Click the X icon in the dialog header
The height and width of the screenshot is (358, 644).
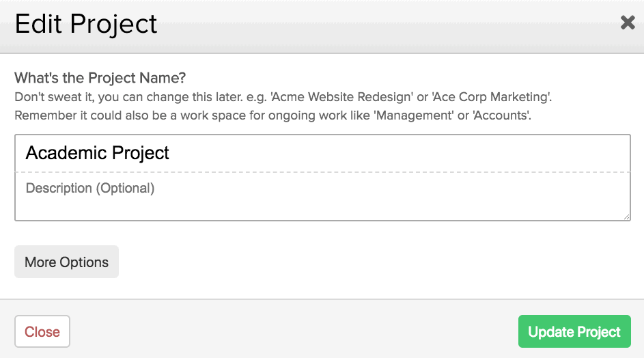point(628,23)
